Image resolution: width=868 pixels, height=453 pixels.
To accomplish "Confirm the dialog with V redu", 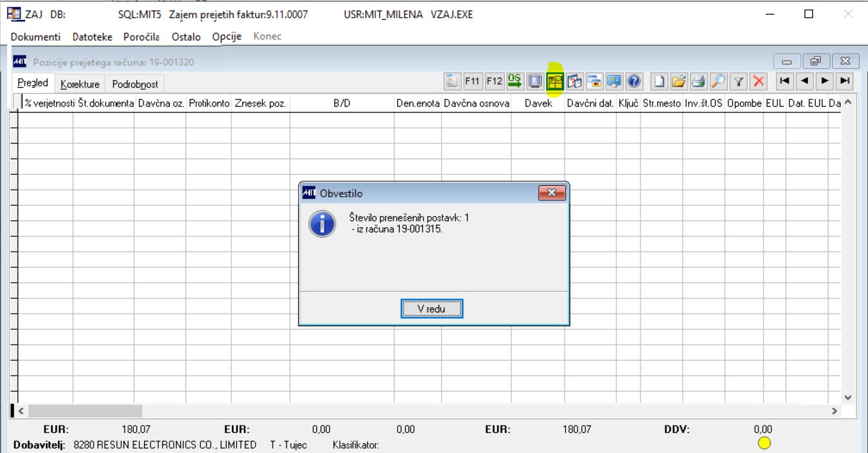I will pyautogui.click(x=432, y=309).
